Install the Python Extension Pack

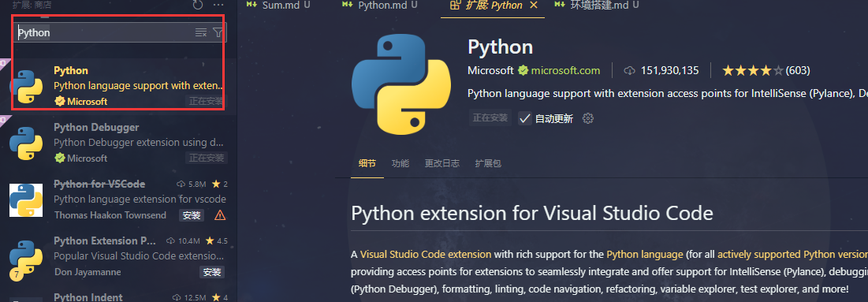(x=212, y=272)
